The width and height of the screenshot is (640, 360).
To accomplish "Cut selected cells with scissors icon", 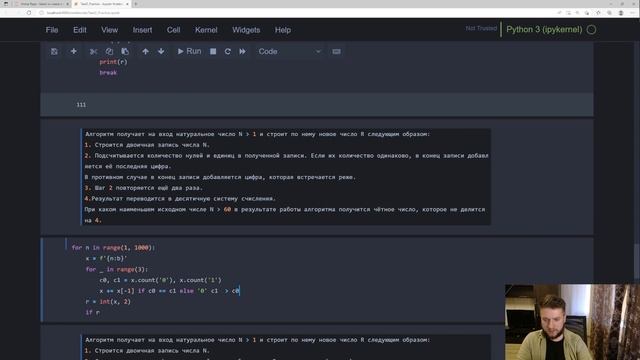I will pos(93,51).
